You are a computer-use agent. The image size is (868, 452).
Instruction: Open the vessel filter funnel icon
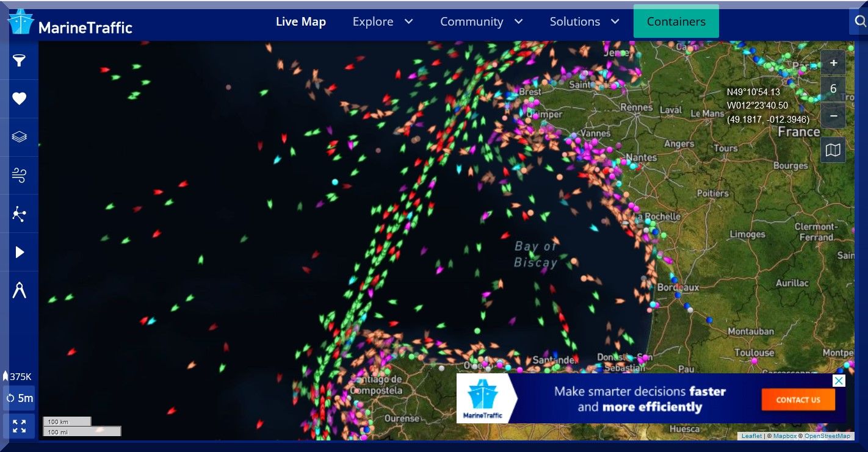(x=20, y=60)
